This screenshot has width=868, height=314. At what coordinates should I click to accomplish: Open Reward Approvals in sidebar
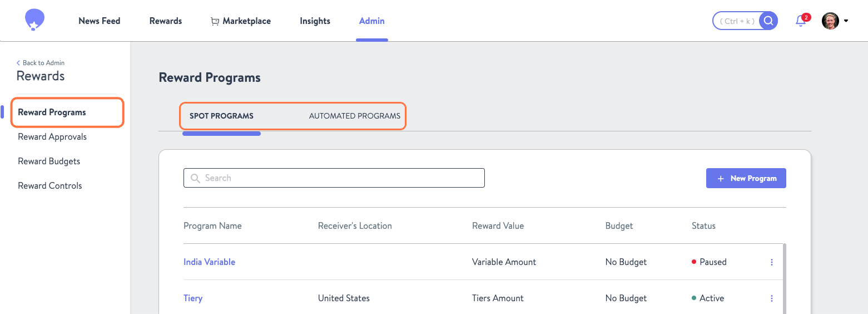52,137
